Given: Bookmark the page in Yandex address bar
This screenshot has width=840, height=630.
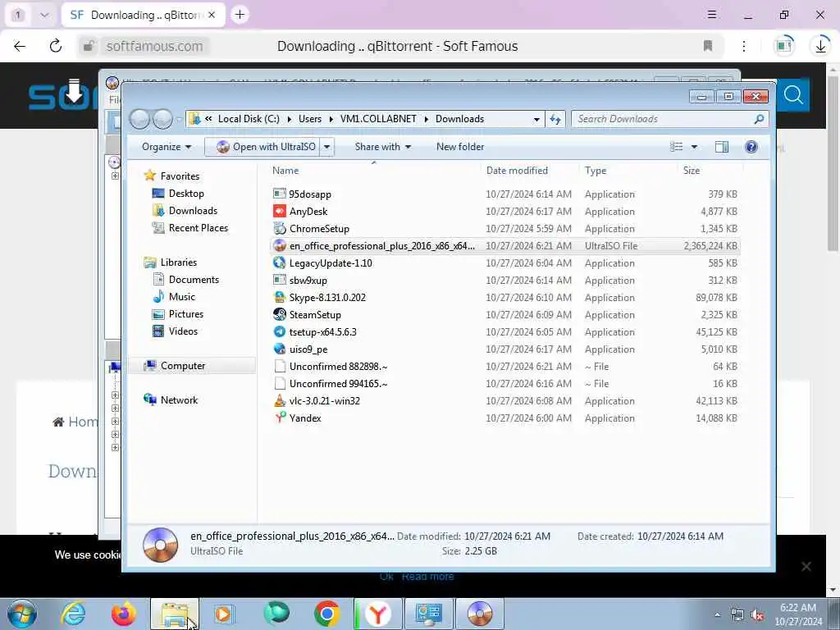Looking at the screenshot, I should tap(708, 46).
